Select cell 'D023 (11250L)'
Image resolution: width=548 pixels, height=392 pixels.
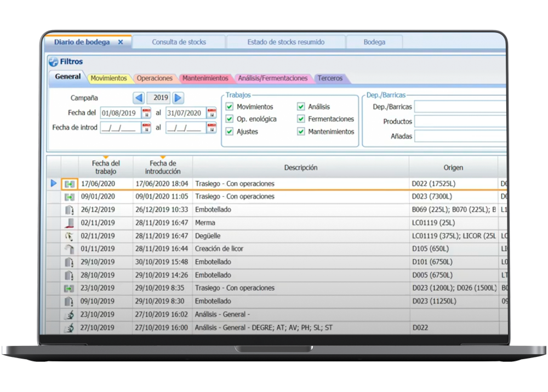(x=454, y=301)
